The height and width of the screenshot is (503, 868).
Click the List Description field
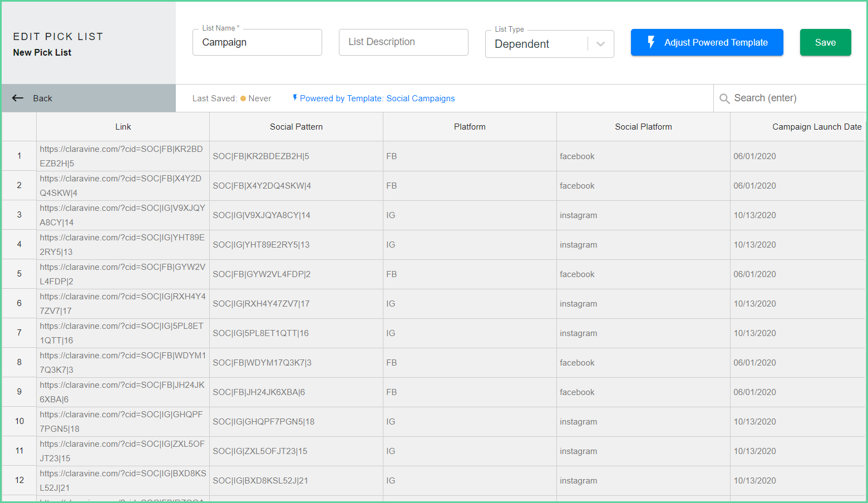click(403, 42)
